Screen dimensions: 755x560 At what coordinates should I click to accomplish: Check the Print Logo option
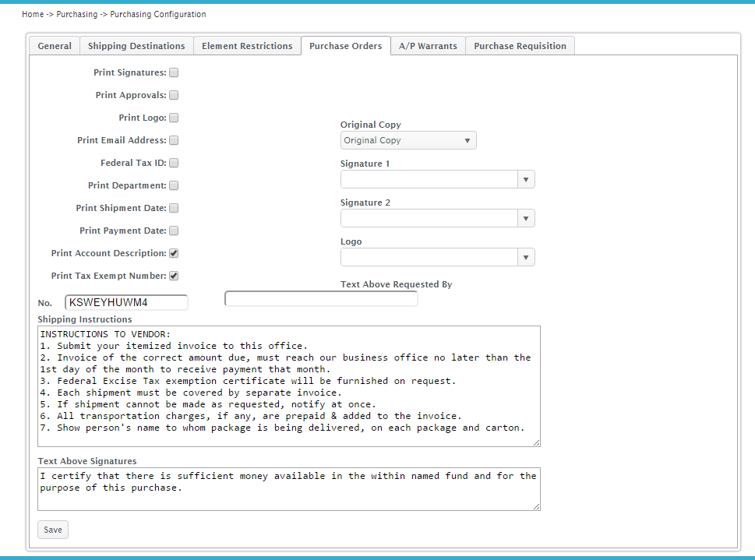pos(174,118)
